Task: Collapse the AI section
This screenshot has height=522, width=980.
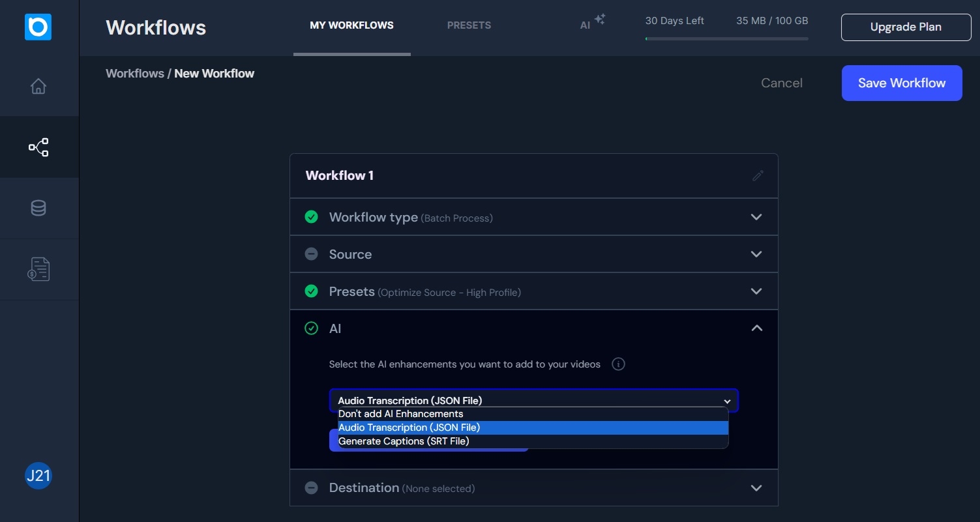Action: click(756, 328)
